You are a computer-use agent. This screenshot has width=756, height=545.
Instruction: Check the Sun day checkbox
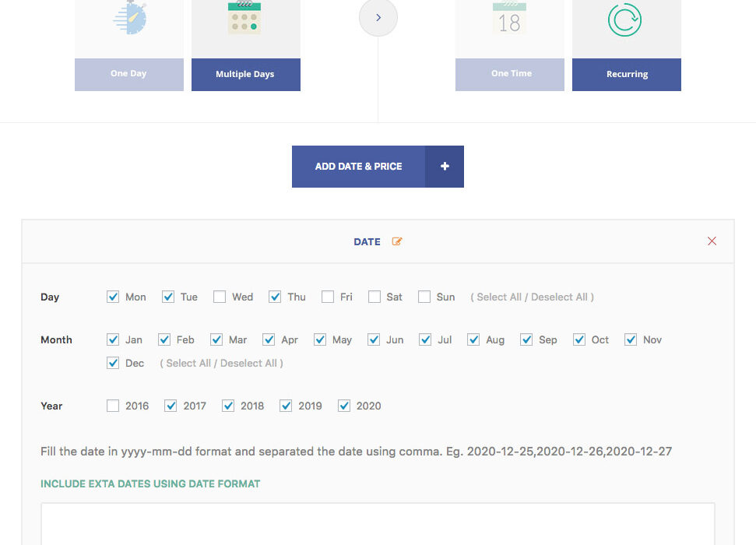coord(424,297)
